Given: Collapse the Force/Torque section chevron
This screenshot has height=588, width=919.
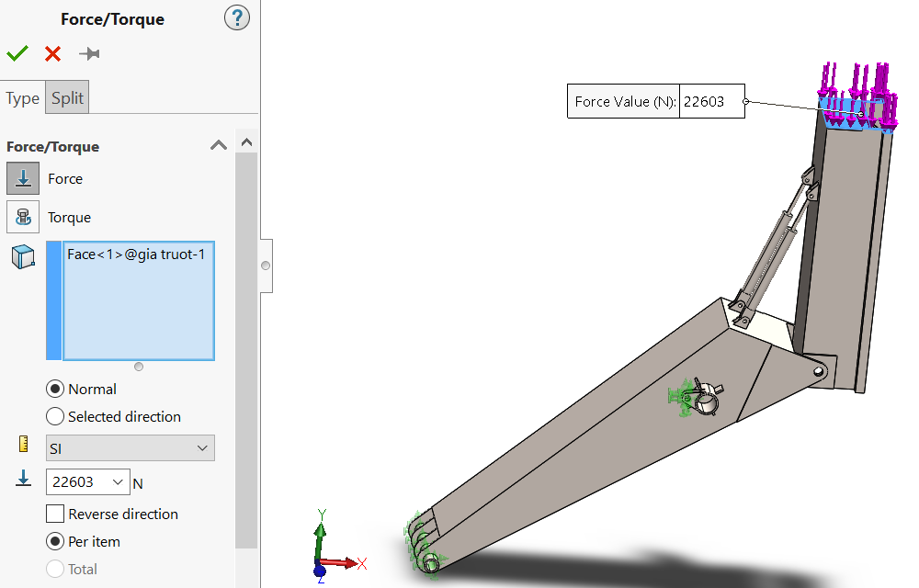Looking at the screenshot, I should 219,145.
